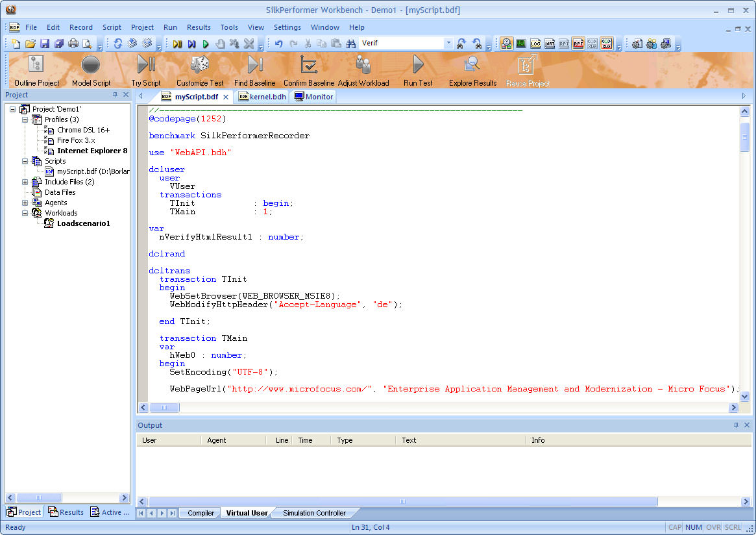Click the code editor horizontal scrollbar thumb

pyautogui.click(x=164, y=408)
